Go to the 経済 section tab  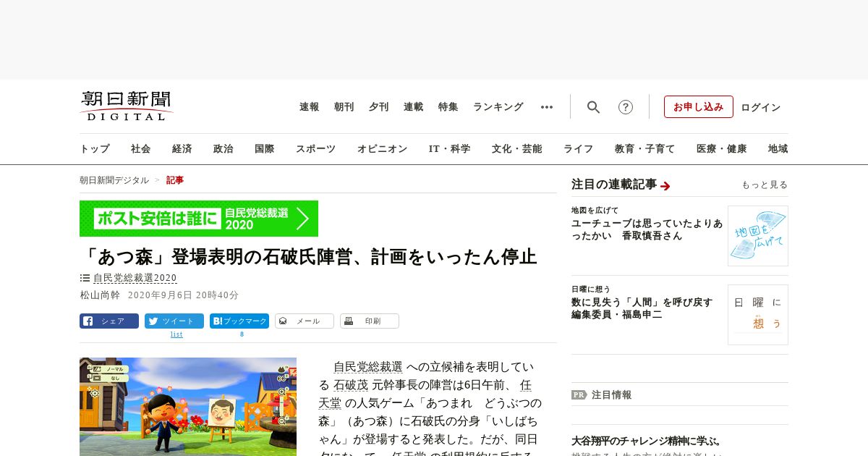(x=182, y=148)
